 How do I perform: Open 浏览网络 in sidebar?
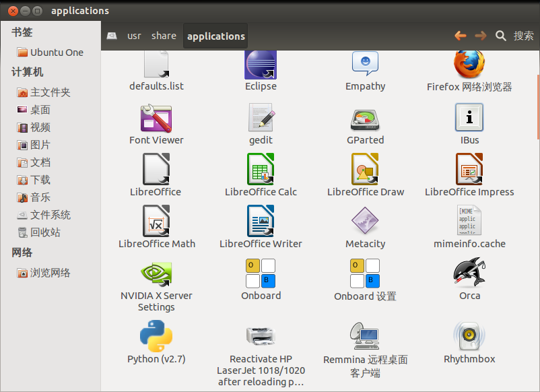44,273
